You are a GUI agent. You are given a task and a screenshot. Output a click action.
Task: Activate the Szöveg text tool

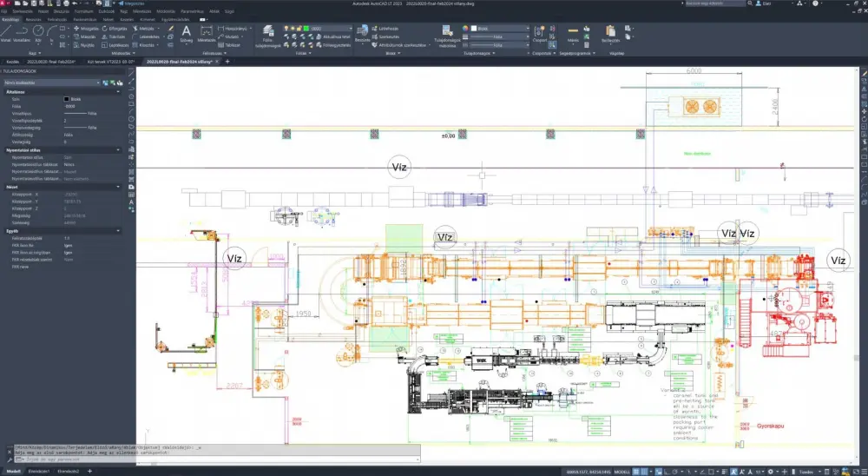186,32
